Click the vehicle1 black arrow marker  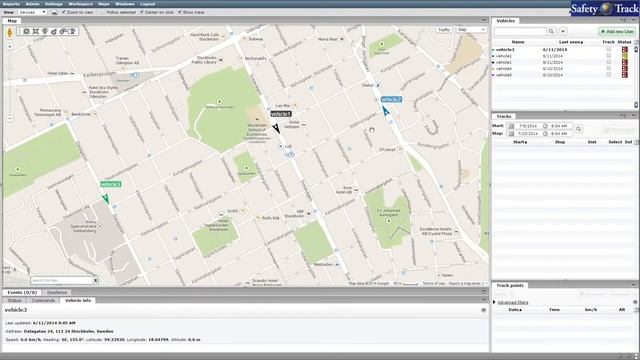(x=276, y=128)
